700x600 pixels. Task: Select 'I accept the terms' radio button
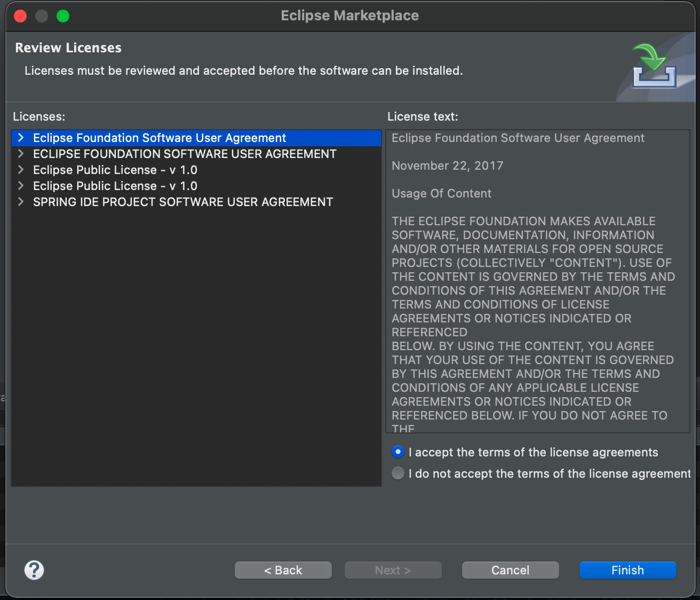[x=398, y=452]
